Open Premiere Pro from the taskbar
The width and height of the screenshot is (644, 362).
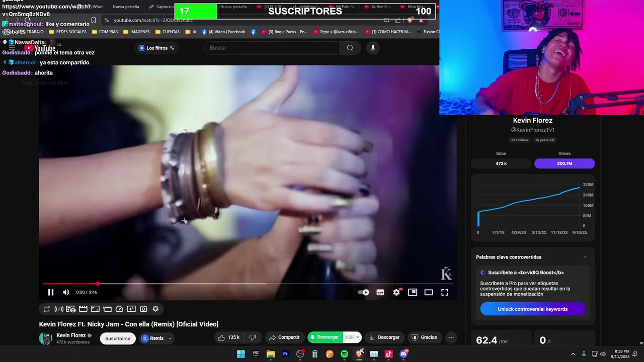click(285, 354)
